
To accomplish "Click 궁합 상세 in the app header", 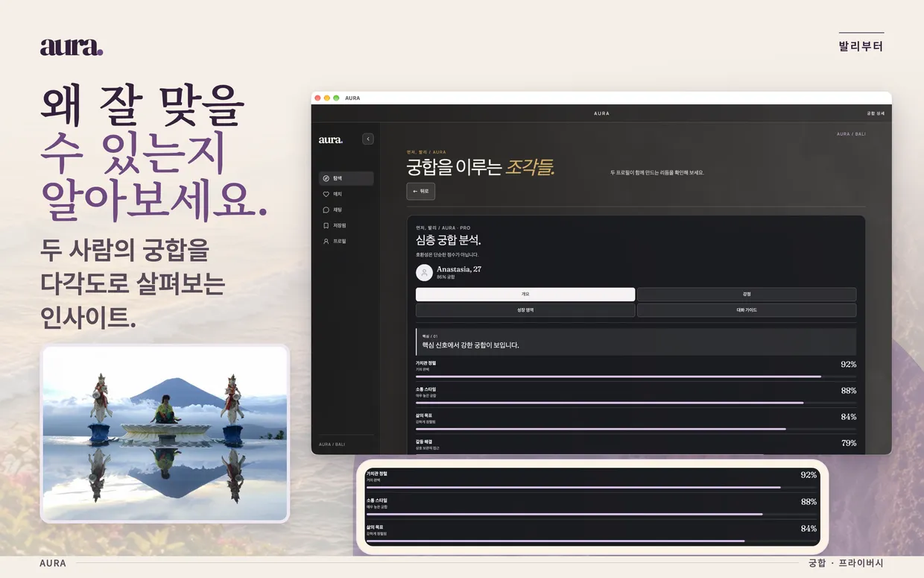I will click(875, 113).
